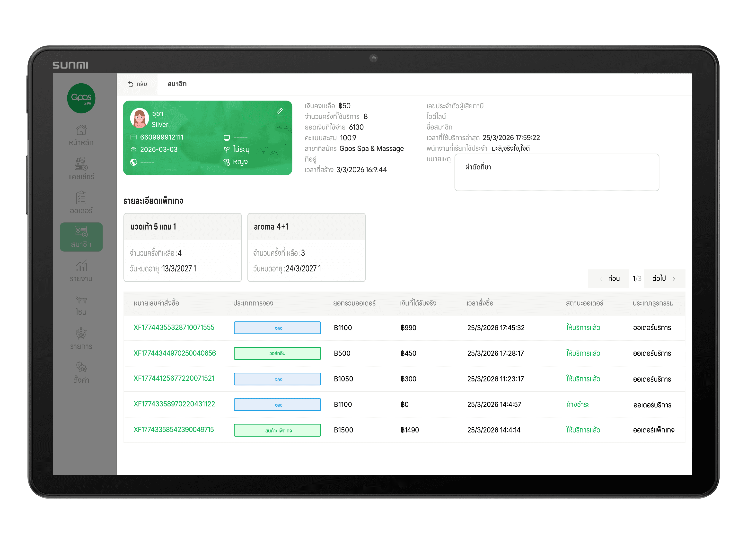Switch to the สมาชิก tab at top
This screenshot has height=560, width=747.
pyautogui.click(x=177, y=84)
